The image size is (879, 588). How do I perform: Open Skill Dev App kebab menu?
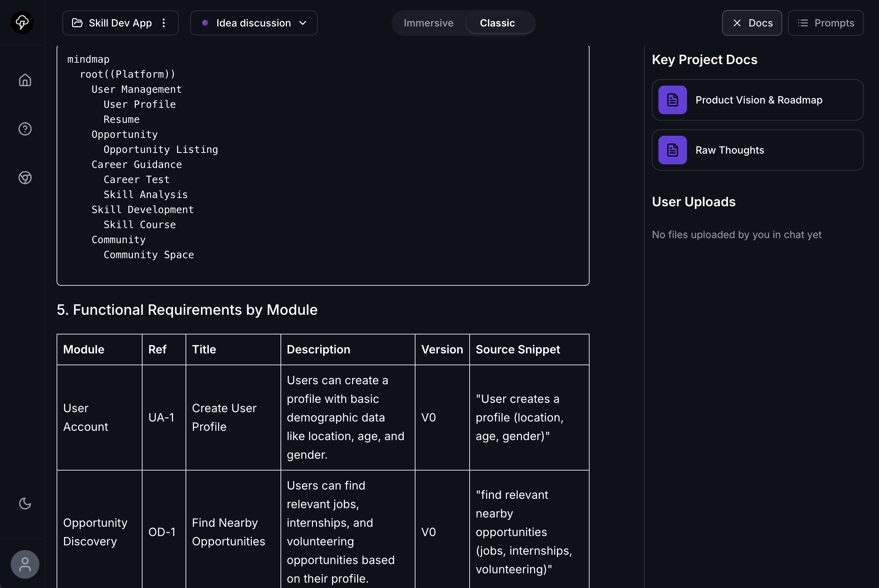point(163,23)
